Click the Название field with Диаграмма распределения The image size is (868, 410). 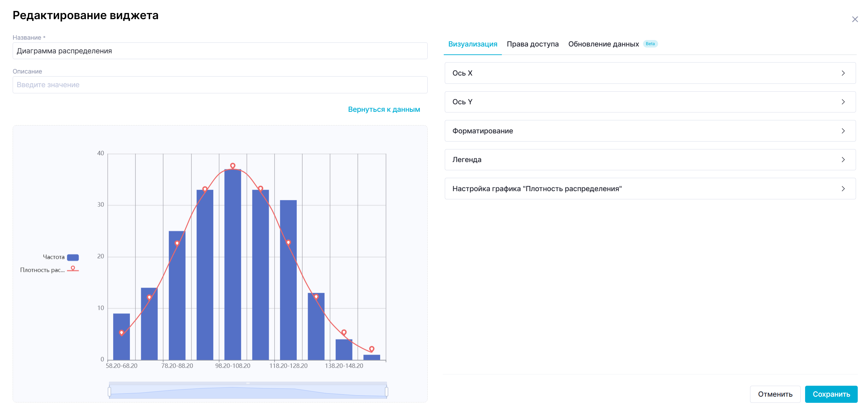pos(220,51)
